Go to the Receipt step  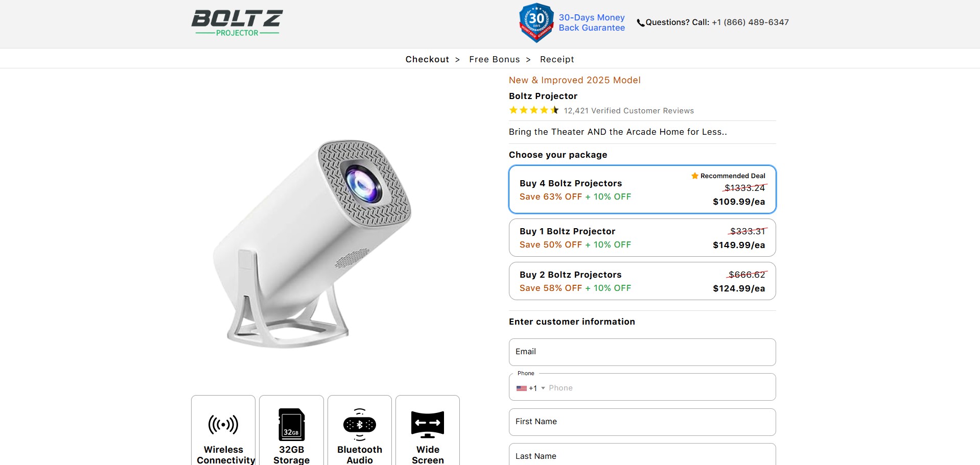coord(557,59)
